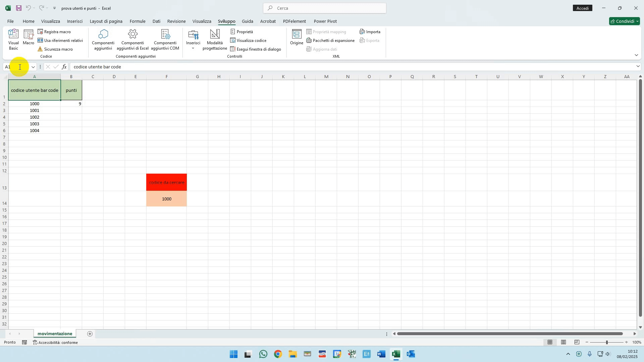Image resolution: width=644 pixels, height=362 pixels.
Task: Open the Name Box dropdown arrow
Action: [33, 67]
